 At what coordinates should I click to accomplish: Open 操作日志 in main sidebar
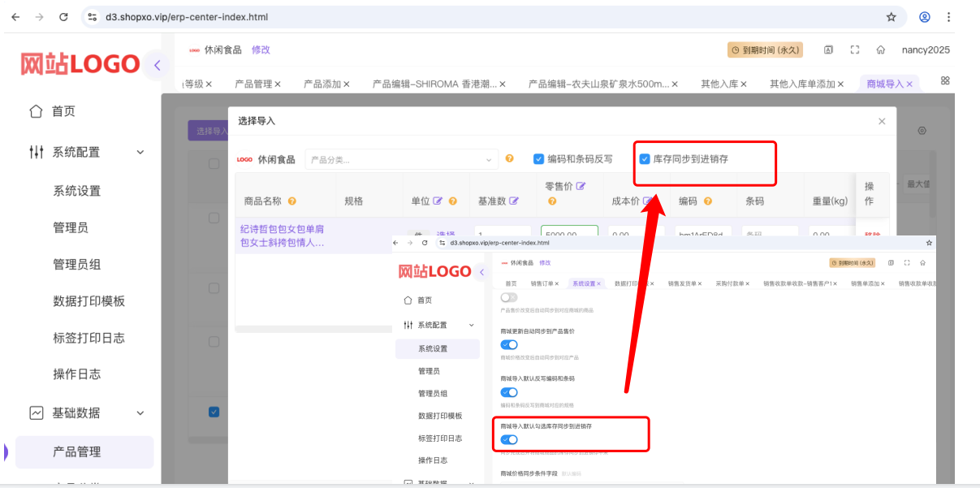pos(77,374)
